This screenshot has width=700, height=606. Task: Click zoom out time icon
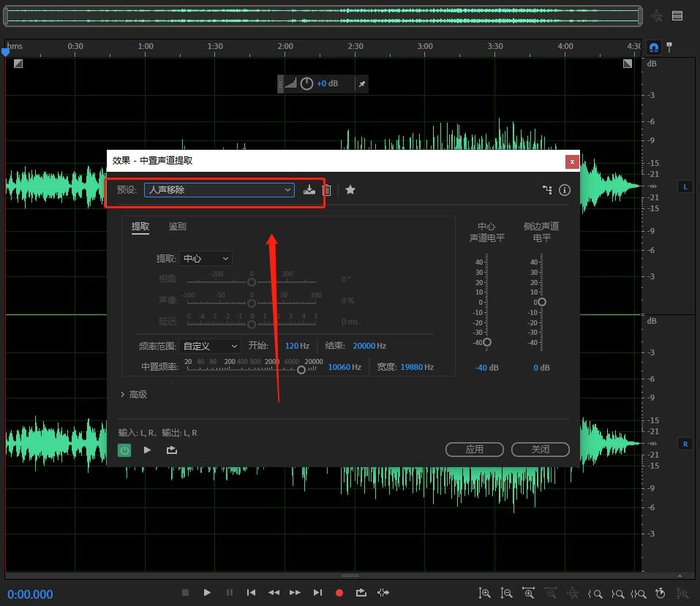tap(551, 593)
